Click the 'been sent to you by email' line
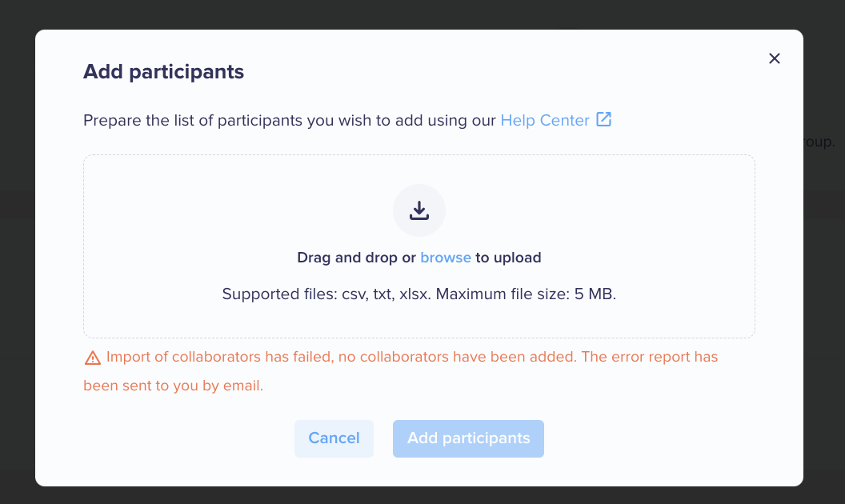Image resolution: width=845 pixels, height=504 pixels. click(173, 386)
